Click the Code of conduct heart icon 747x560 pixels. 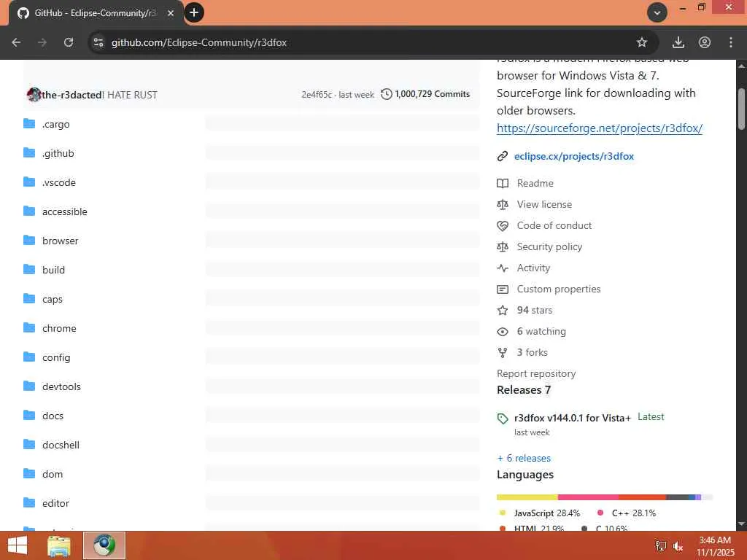[503, 226]
